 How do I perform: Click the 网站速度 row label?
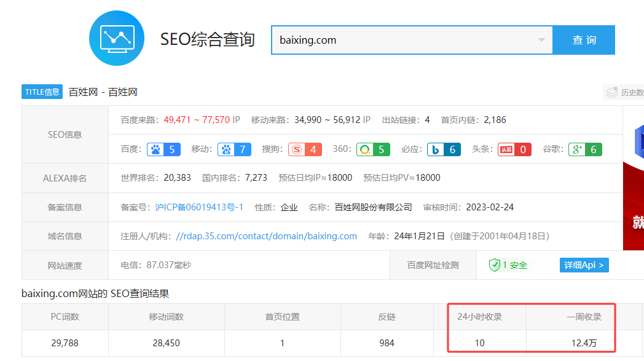pyautogui.click(x=65, y=266)
